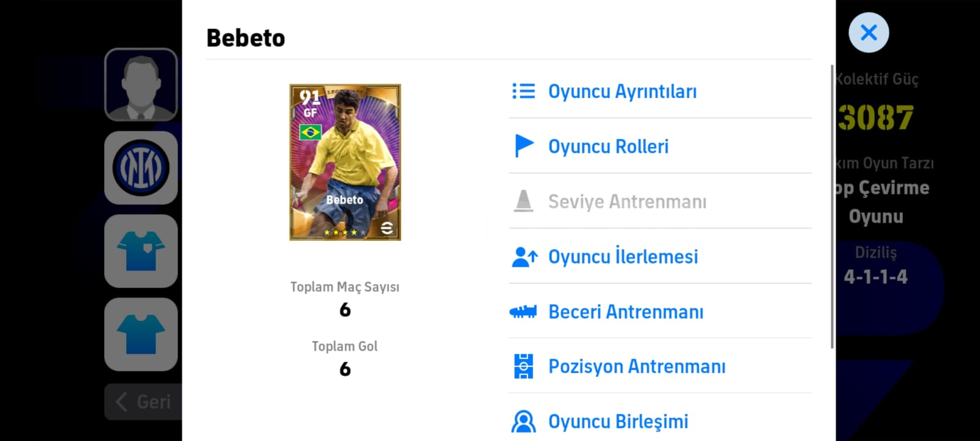
Task: Click the list icon beside Oyuncu Ayrıntıları
Action: pyautogui.click(x=524, y=91)
